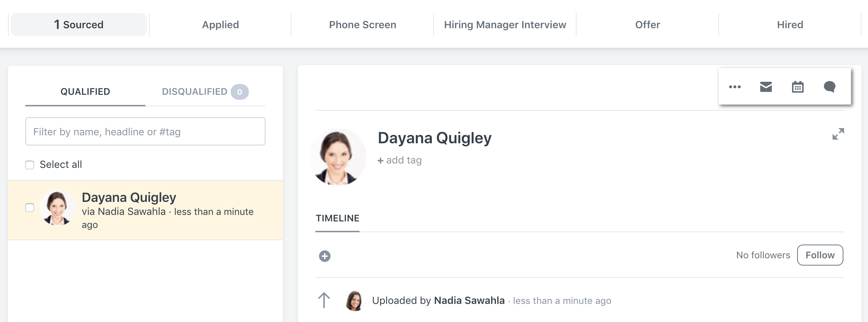Tick the checkbox beside Dayana Quigley
This screenshot has height=322, width=868.
click(x=30, y=208)
